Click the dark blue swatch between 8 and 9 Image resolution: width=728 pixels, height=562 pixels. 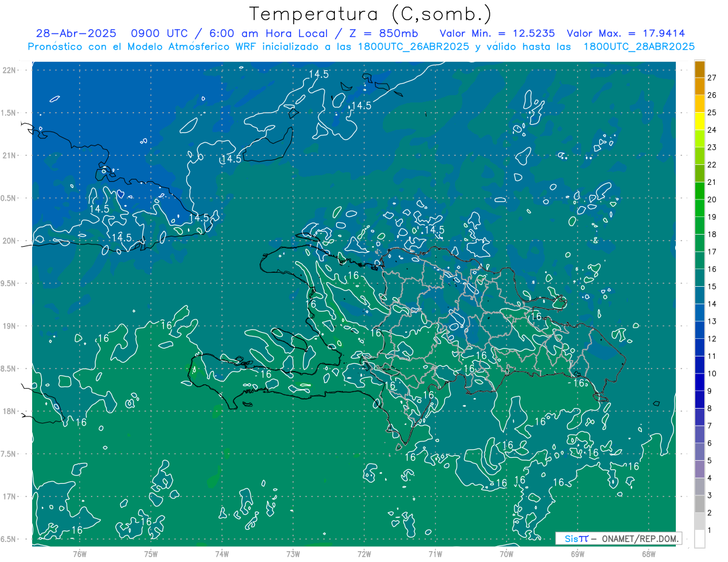699,400
